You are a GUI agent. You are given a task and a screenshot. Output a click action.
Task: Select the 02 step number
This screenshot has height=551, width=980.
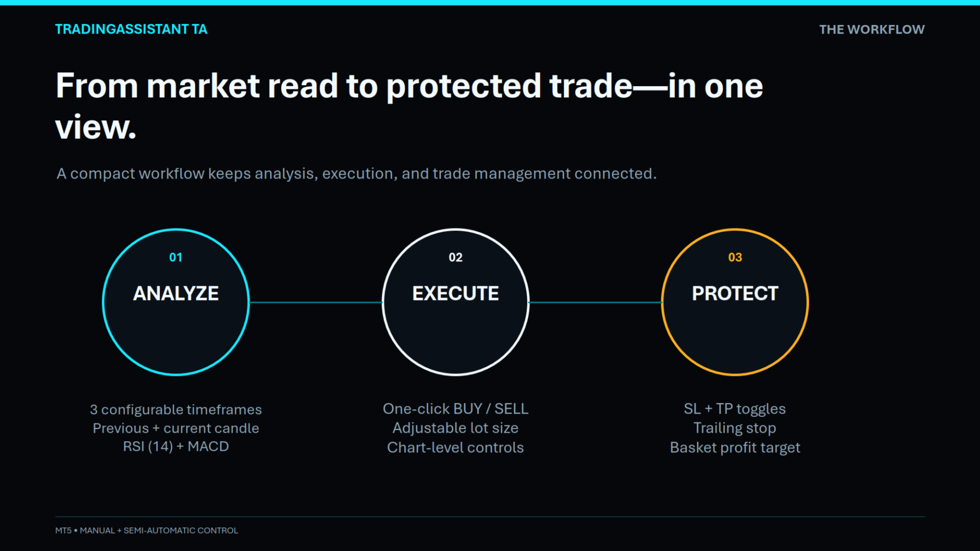pos(455,257)
